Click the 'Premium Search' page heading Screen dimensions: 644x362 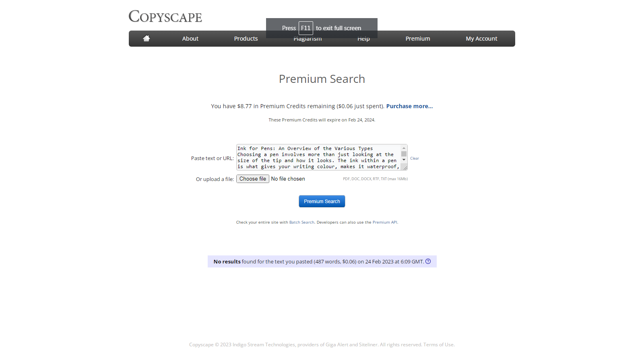click(322, 79)
